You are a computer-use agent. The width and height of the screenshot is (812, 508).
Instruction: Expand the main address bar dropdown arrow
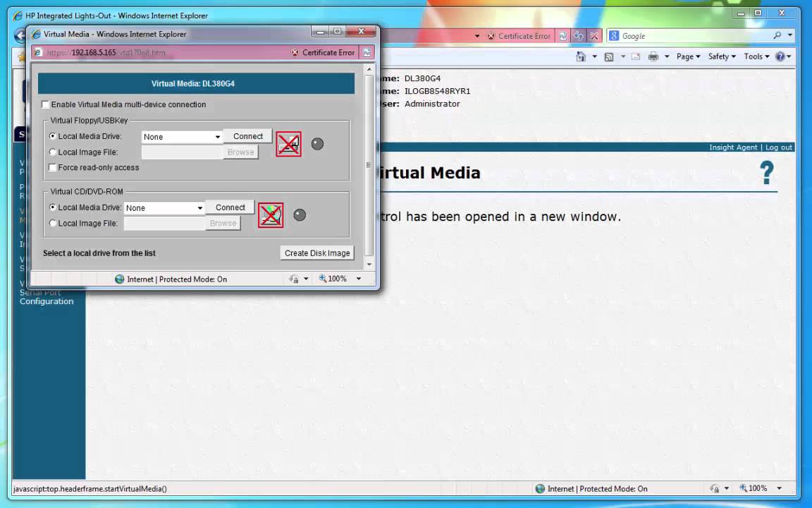tap(477, 36)
